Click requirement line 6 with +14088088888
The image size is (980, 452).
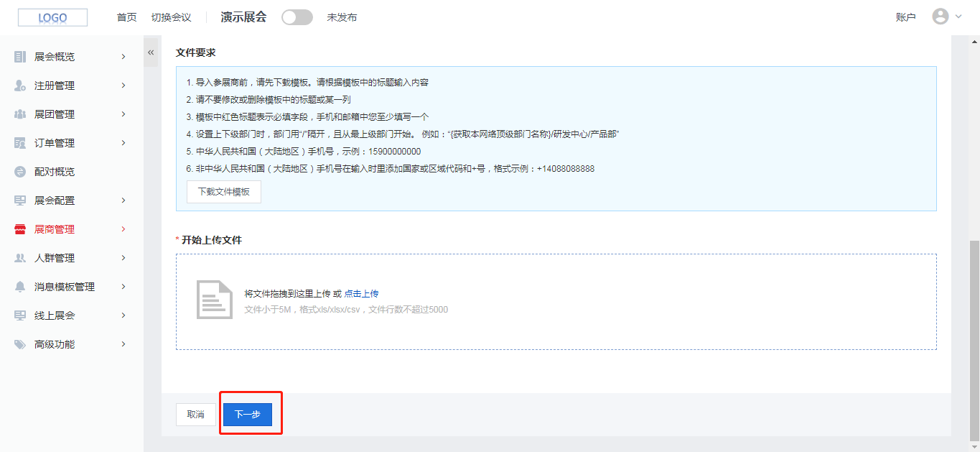pyautogui.click(x=390, y=169)
